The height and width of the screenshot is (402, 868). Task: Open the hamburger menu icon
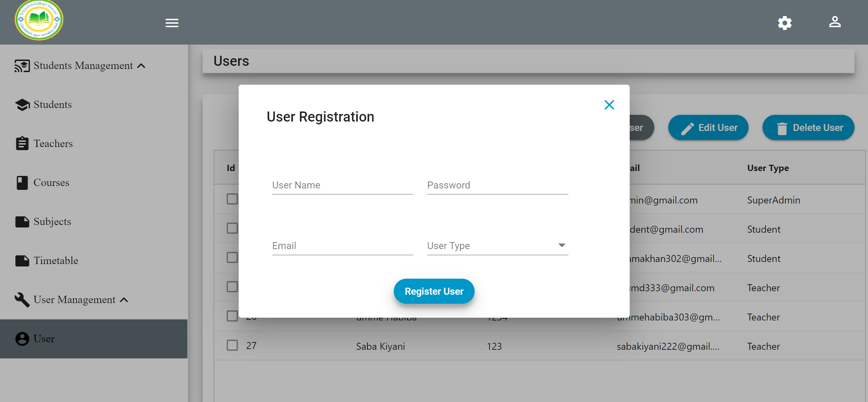point(172,23)
